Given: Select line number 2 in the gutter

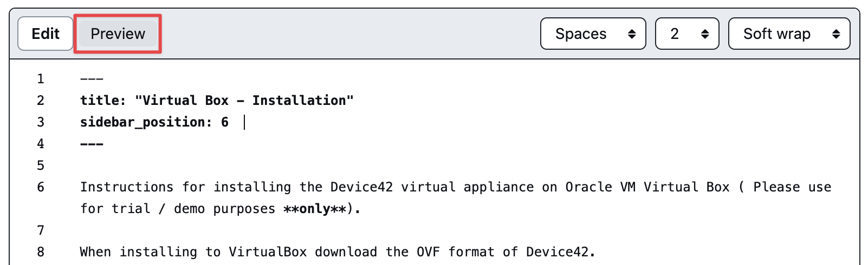Looking at the screenshot, I should coord(41,101).
